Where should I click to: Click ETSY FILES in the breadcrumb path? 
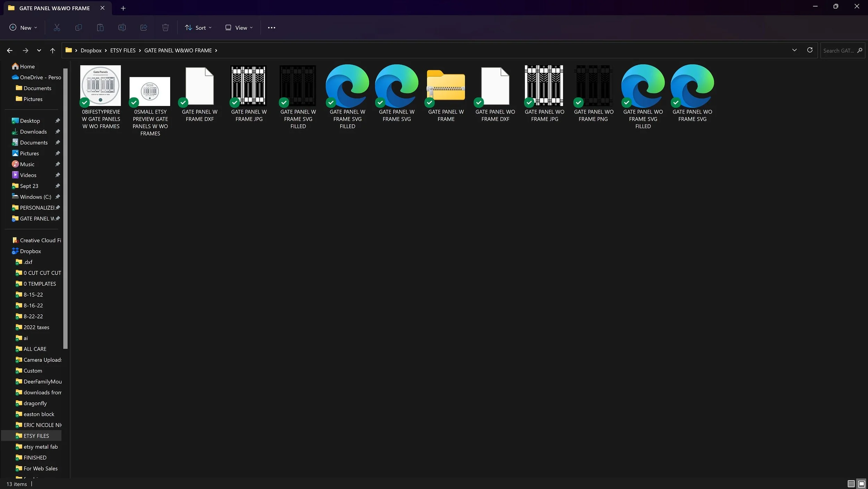coord(123,50)
